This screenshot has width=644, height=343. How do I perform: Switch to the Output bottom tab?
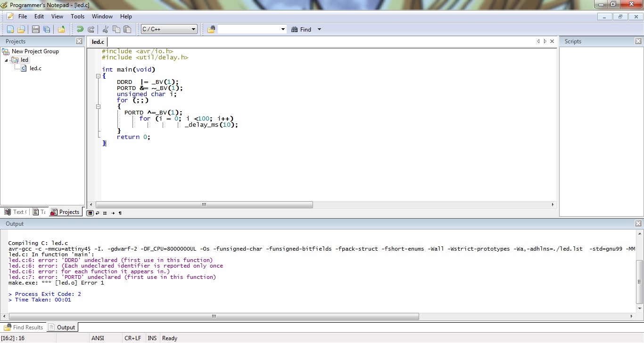coord(62,327)
